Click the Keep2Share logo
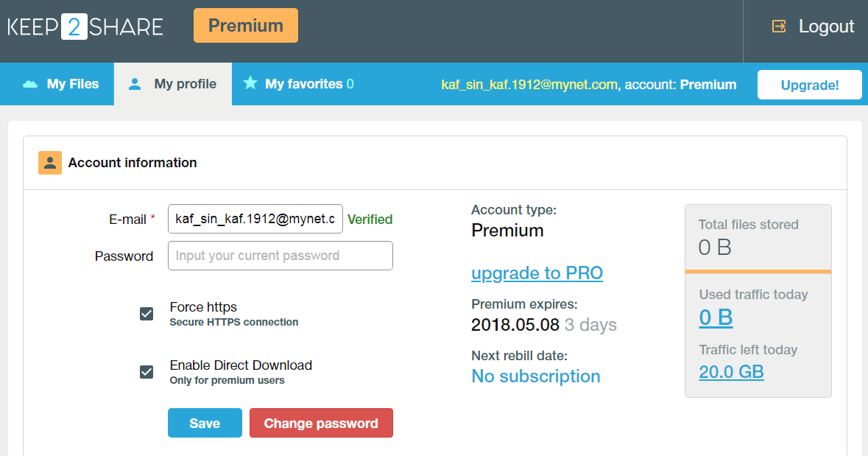 point(84,26)
